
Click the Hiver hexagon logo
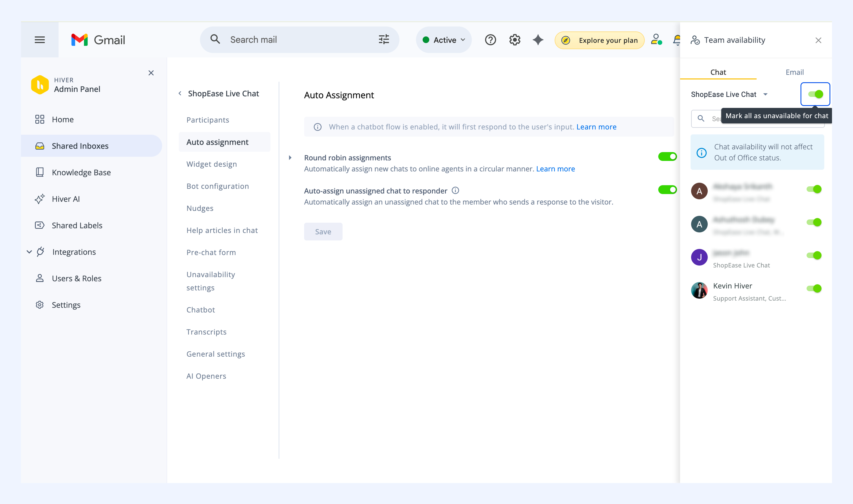click(x=40, y=84)
